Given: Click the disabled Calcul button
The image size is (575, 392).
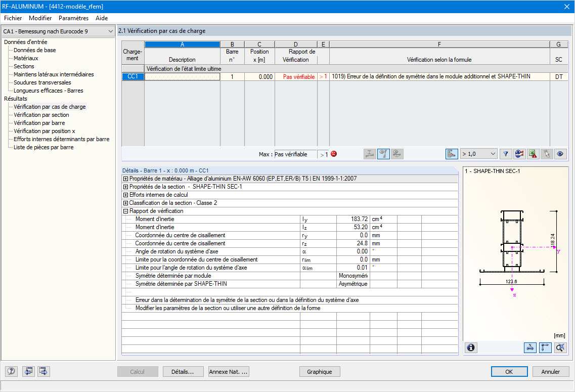Looking at the screenshot, I should [x=138, y=371].
